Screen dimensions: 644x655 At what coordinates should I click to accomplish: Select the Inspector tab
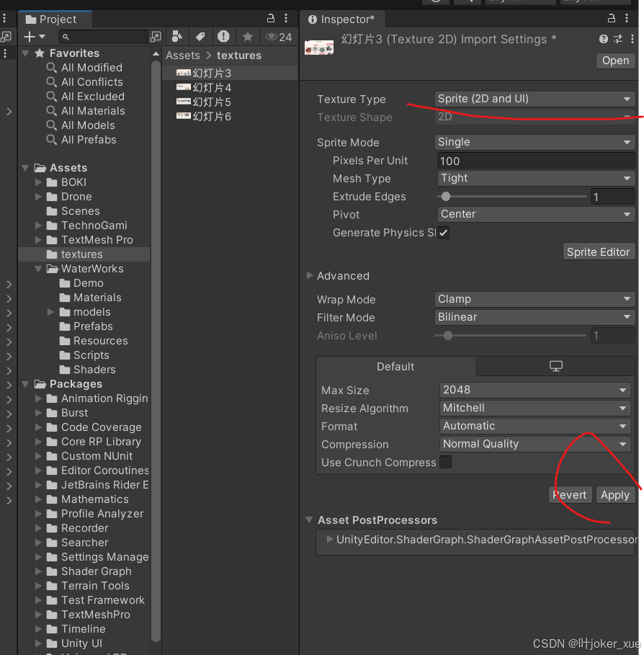pyautogui.click(x=343, y=19)
